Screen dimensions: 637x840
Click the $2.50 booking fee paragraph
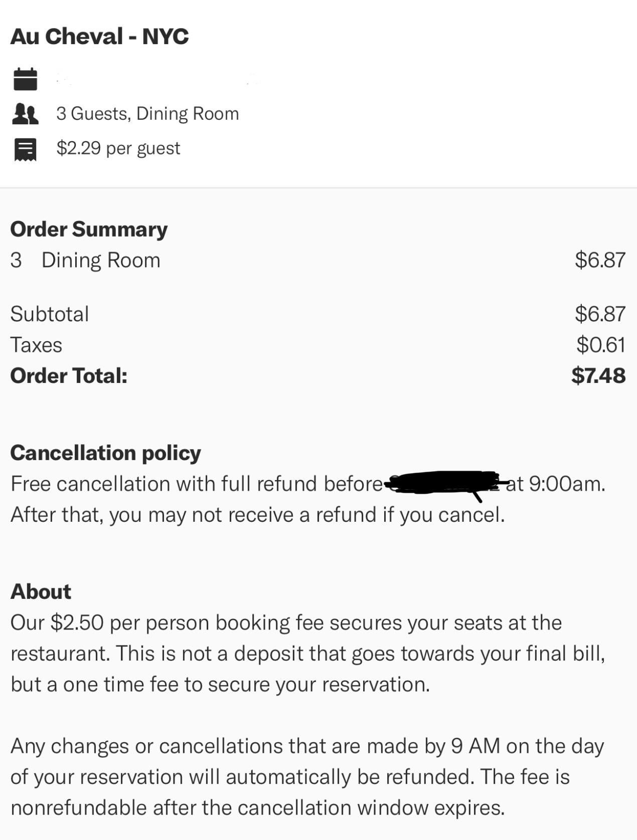(x=308, y=654)
